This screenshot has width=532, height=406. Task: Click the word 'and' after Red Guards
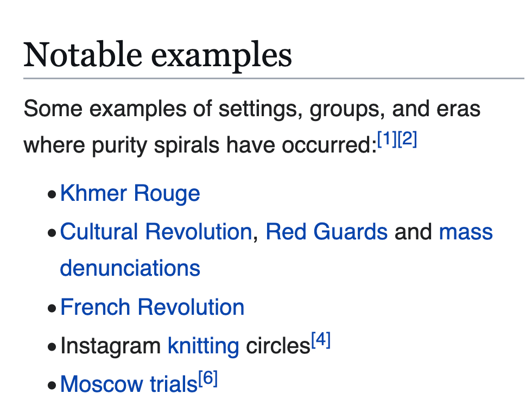point(413,232)
